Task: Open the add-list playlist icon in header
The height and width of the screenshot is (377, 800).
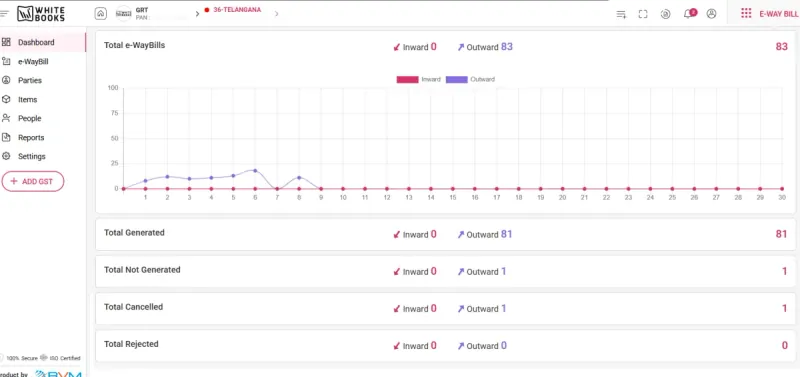Action: pos(621,14)
